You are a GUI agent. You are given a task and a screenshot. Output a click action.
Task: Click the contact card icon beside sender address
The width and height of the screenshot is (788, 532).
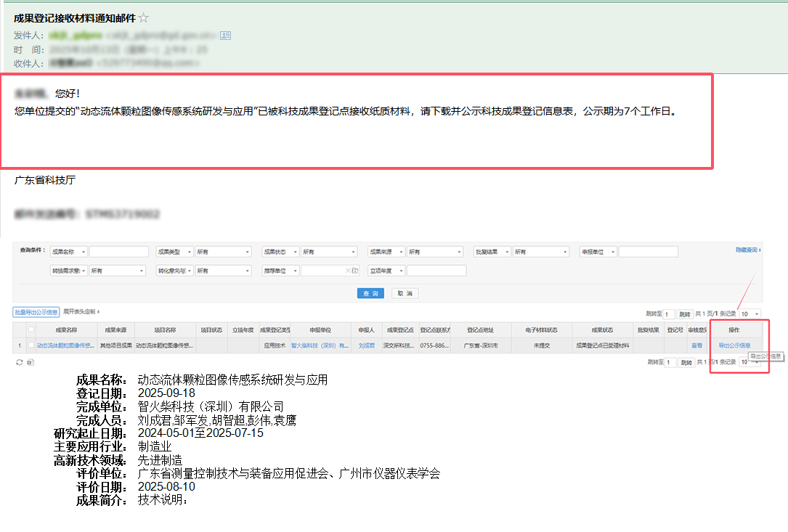224,35
